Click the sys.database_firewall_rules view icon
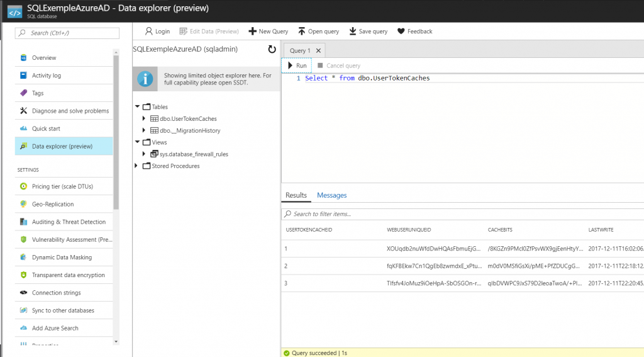 154,154
